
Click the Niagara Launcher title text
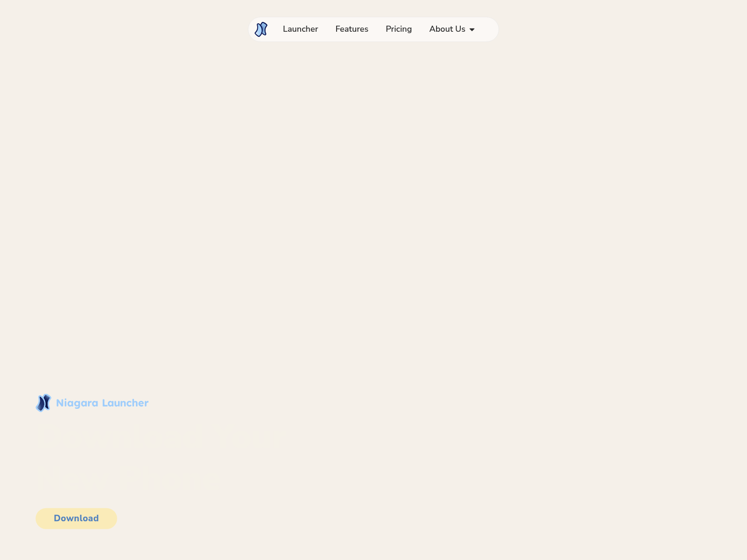coord(102,403)
